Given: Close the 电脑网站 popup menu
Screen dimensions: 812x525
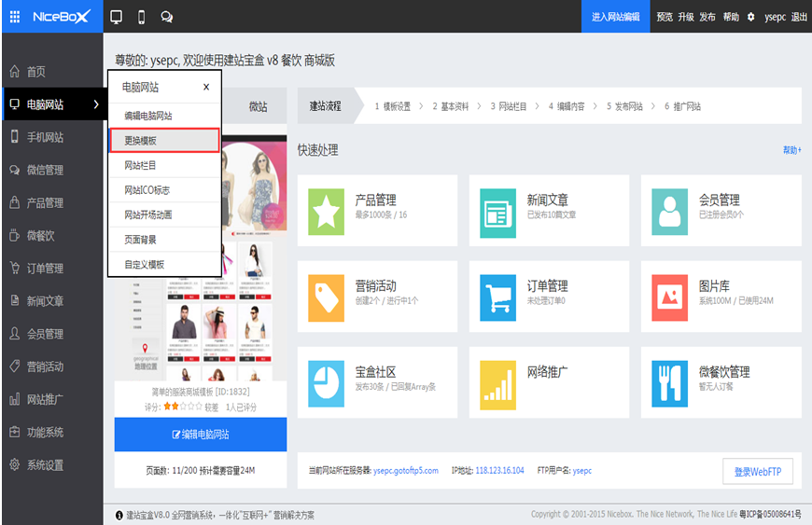Looking at the screenshot, I should coord(206,87).
